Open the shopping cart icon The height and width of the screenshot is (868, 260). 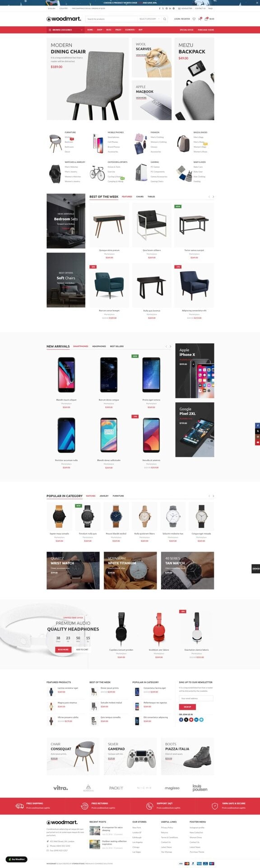pyautogui.click(x=206, y=19)
